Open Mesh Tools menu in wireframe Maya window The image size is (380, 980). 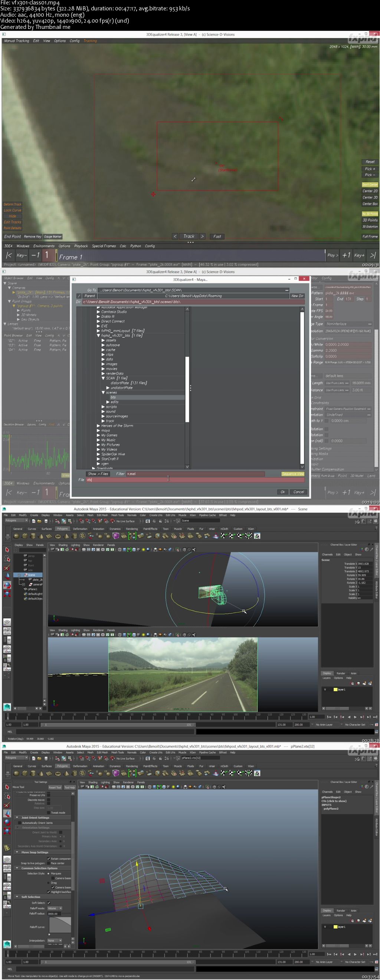tap(117, 752)
